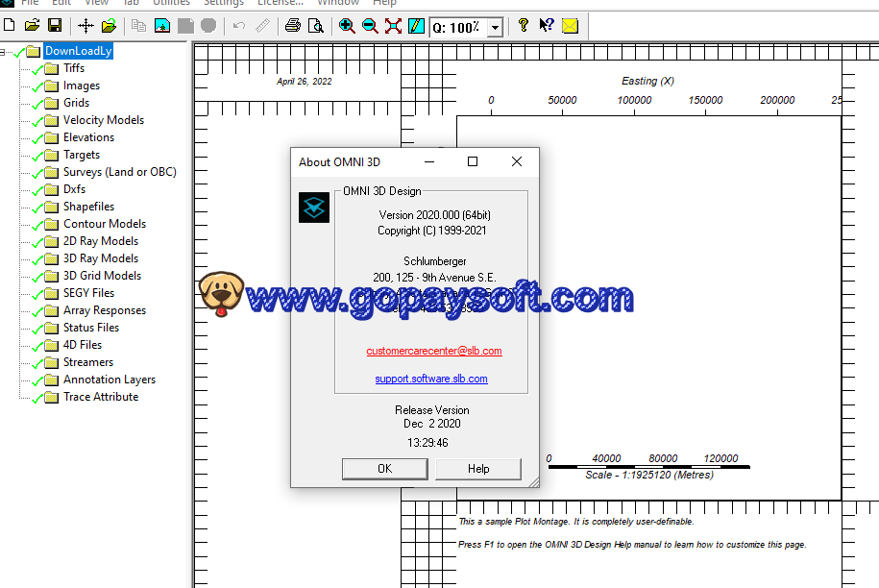Screen dimensions: 879x588
Task: Click the folder with green arrow icon
Action: (109, 26)
